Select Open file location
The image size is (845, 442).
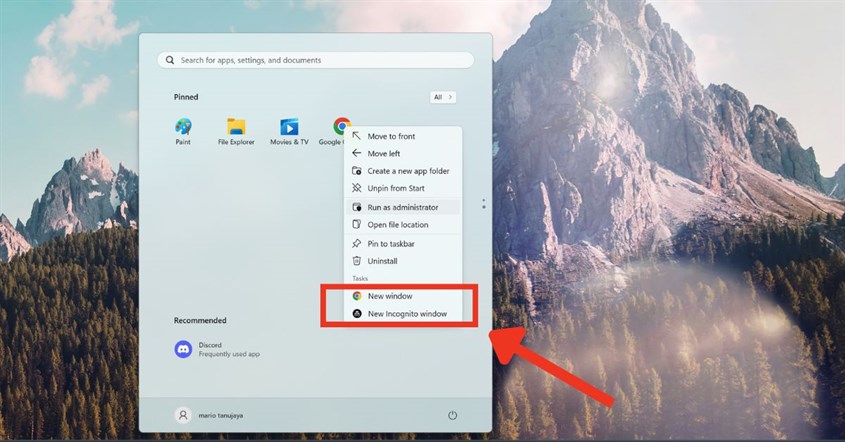coord(403,225)
